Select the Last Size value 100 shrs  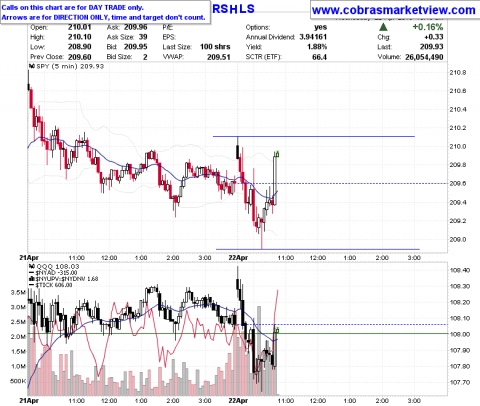pos(215,47)
